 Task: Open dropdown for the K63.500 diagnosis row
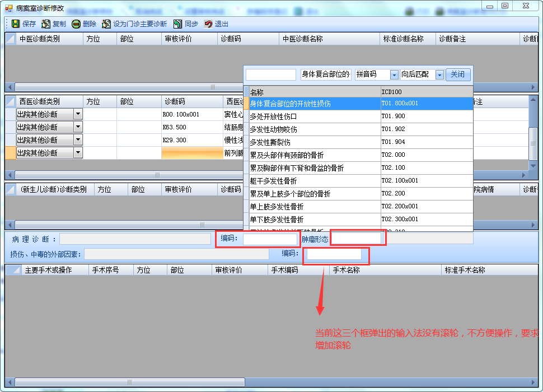click(x=78, y=127)
